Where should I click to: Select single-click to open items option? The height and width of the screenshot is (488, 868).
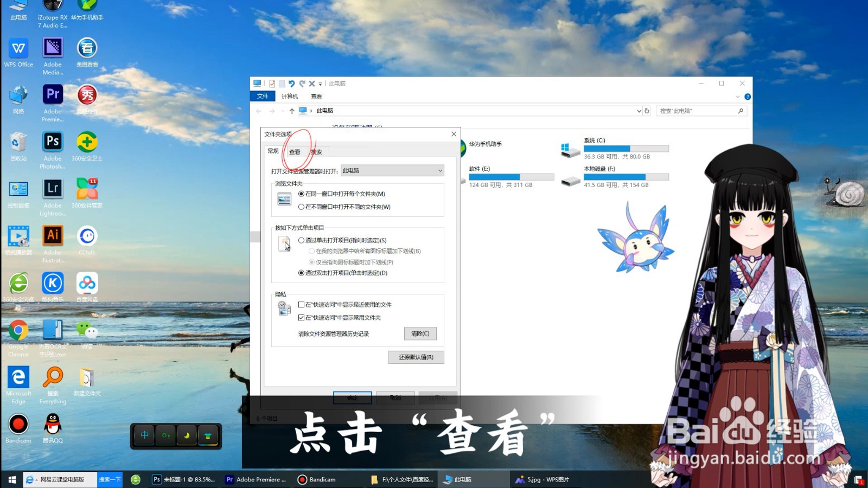302,240
